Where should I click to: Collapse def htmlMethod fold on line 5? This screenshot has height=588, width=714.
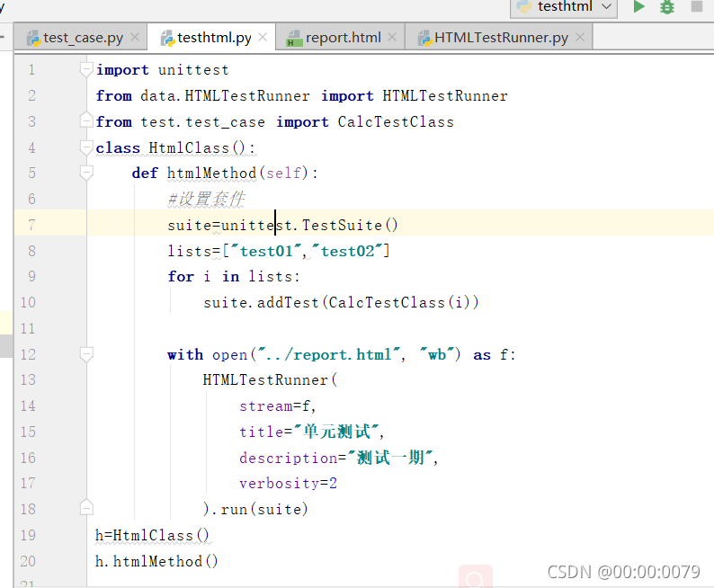[x=86, y=173]
